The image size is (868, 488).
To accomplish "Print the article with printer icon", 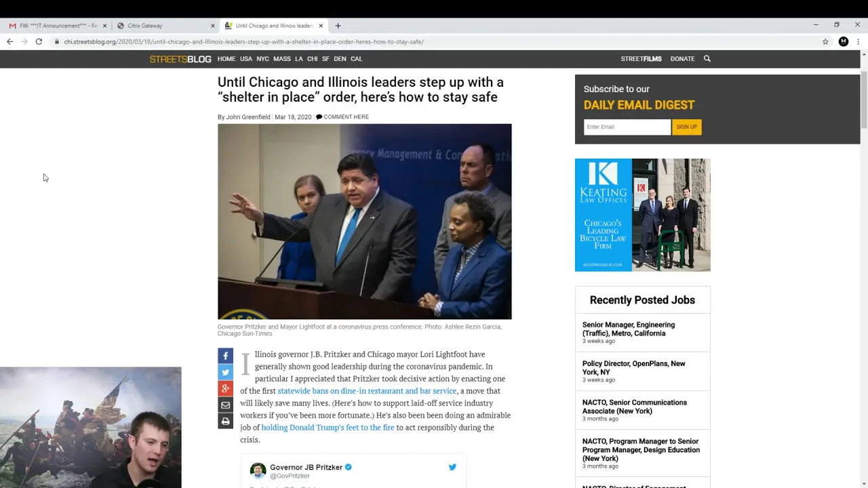I will point(225,421).
